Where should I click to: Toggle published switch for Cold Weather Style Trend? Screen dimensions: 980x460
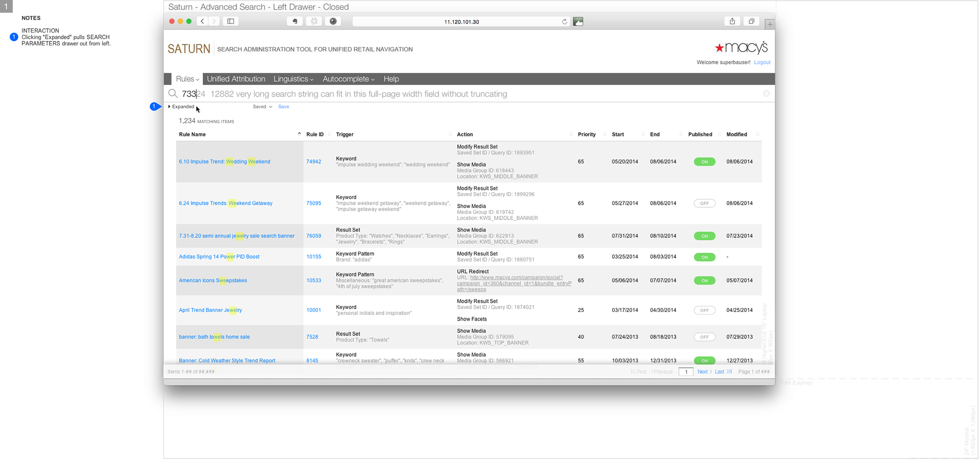pos(704,360)
